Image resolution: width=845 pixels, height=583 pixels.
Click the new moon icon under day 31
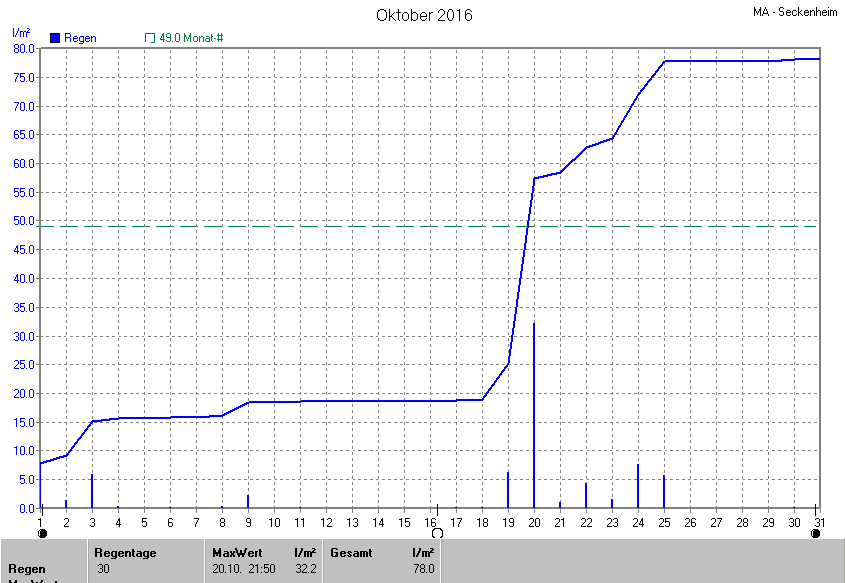(816, 533)
